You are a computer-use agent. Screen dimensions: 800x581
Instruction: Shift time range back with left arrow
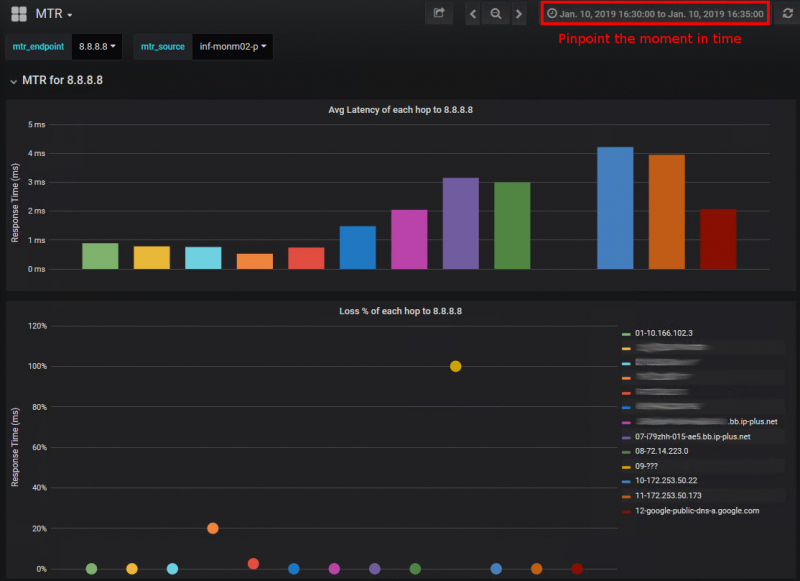pyautogui.click(x=473, y=14)
